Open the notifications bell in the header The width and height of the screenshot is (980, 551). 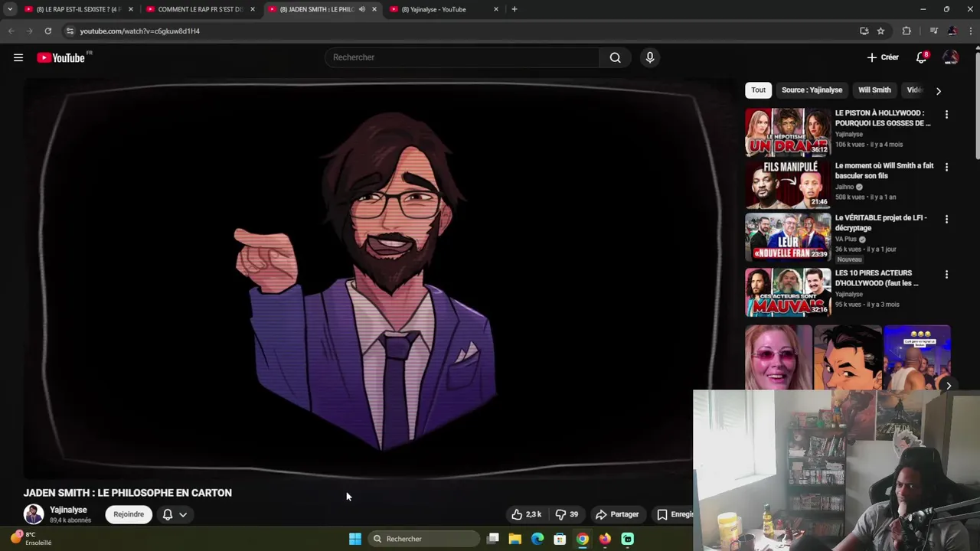pos(921,57)
